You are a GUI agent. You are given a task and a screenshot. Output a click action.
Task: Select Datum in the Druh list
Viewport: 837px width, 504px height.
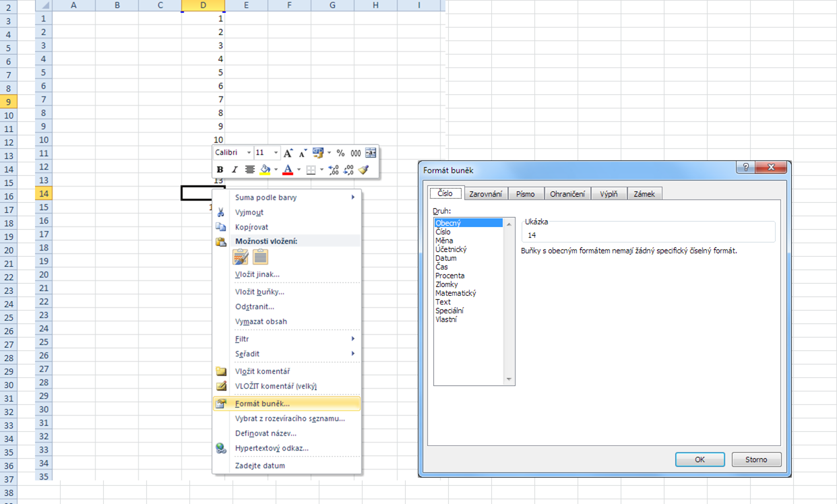tap(446, 258)
